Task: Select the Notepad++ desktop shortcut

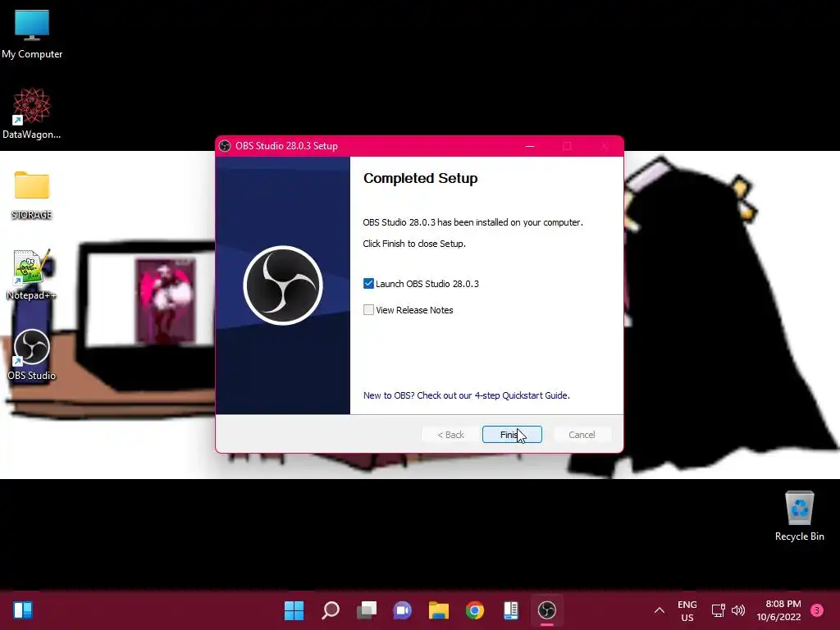Action: 32,275
